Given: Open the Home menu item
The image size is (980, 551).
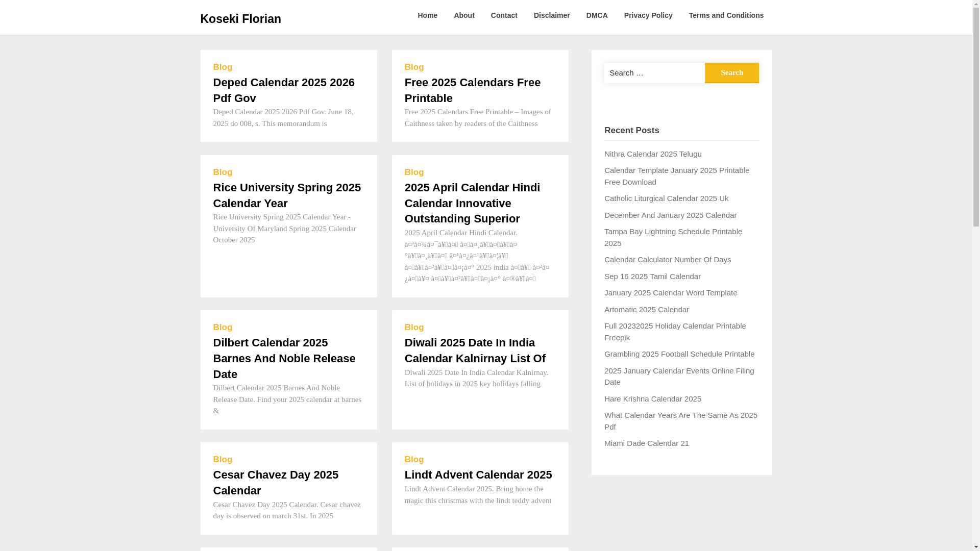Looking at the screenshot, I should [x=427, y=15].
